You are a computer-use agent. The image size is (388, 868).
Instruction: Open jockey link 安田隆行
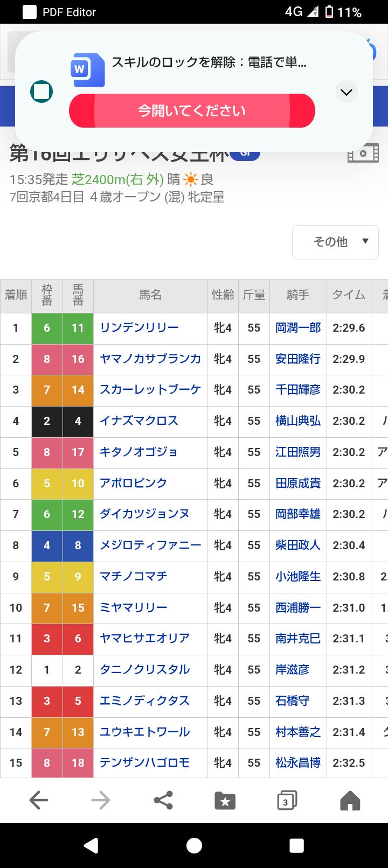[x=297, y=359]
